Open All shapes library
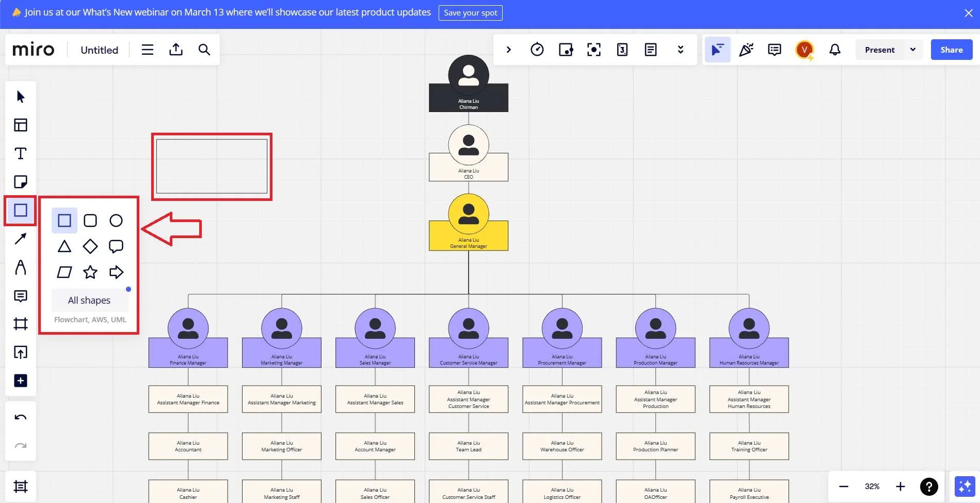 pos(89,300)
